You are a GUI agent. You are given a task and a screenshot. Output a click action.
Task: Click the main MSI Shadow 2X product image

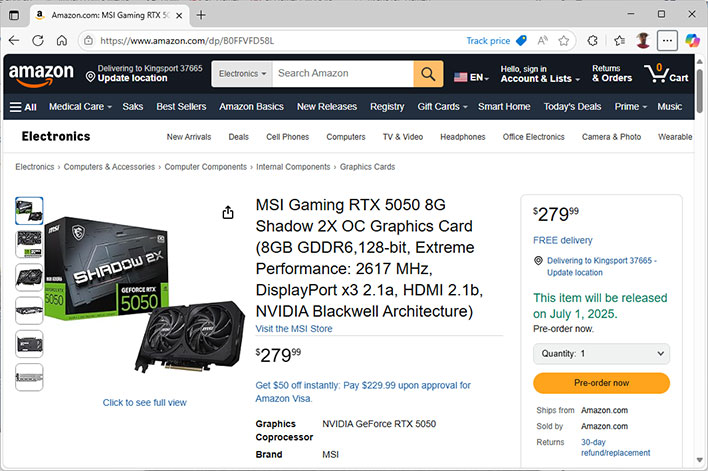[144, 294]
